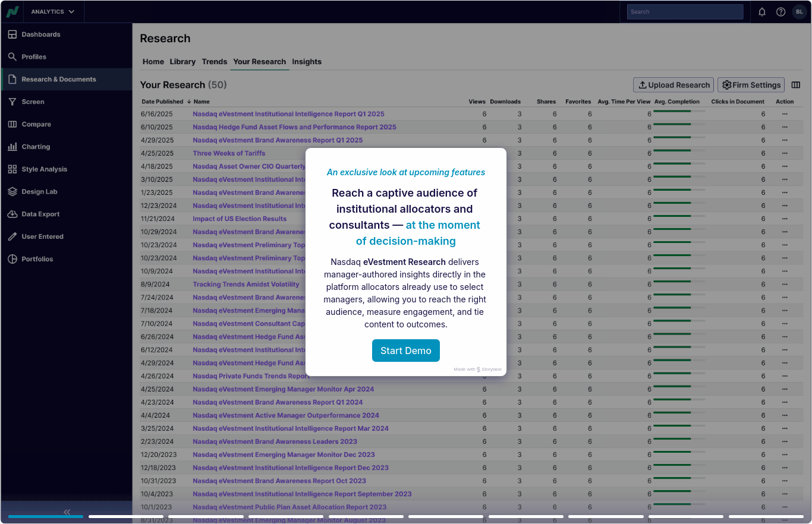Click the Views column header

tap(477, 102)
